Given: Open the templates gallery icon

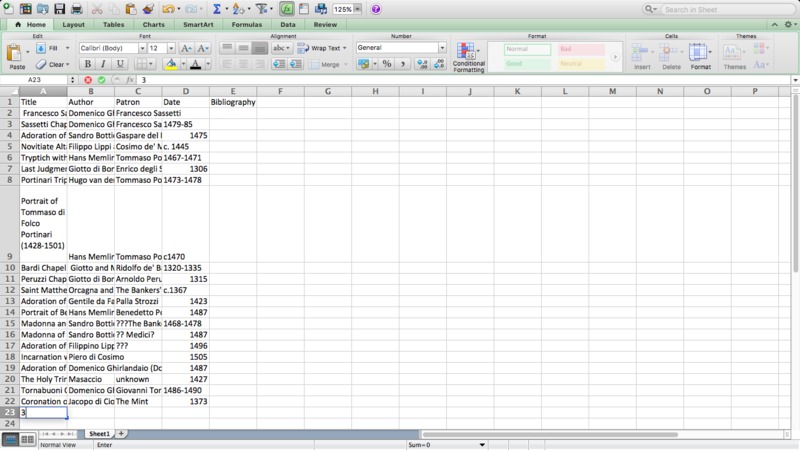Looking at the screenshot, I should point(26,9).
